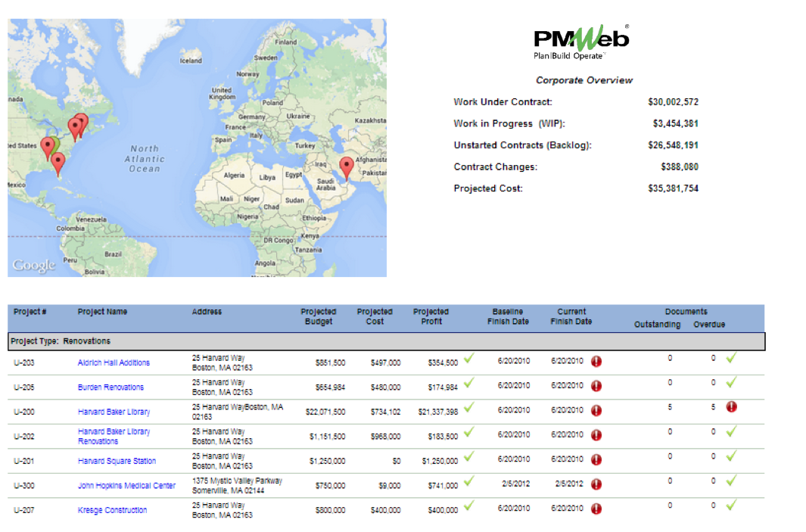
Task: Click the Current Finish Date header
Action: [x=571, y=316]
